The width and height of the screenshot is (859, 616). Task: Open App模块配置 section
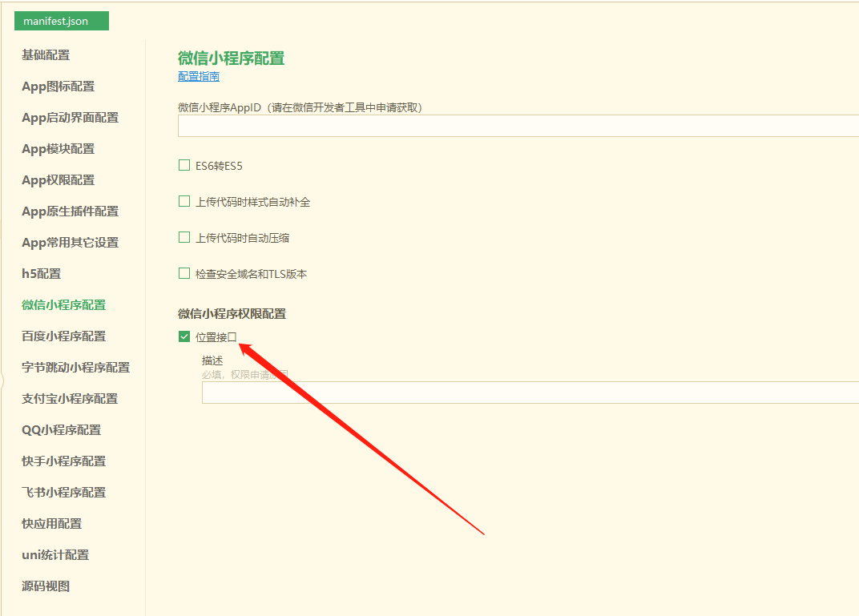(58, 148)
